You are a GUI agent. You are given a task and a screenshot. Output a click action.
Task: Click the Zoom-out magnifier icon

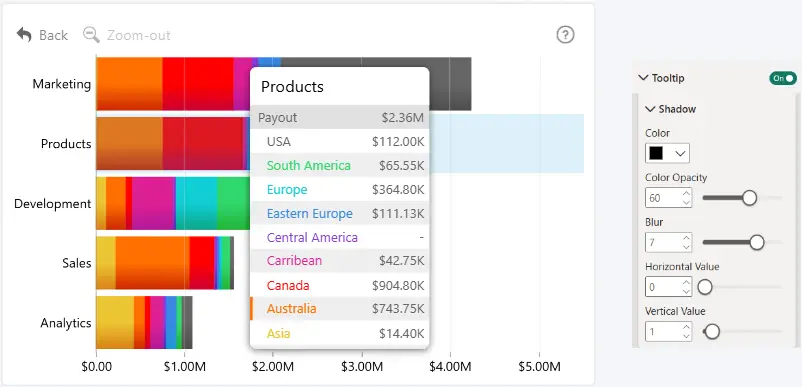(x=92, y=35)
